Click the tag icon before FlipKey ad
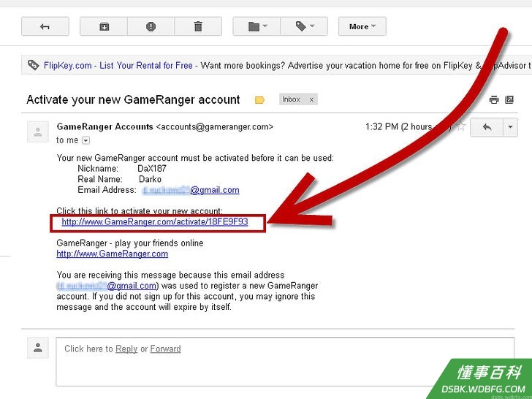The height and width of the screenshot is (399, 532). pos(34,64)
